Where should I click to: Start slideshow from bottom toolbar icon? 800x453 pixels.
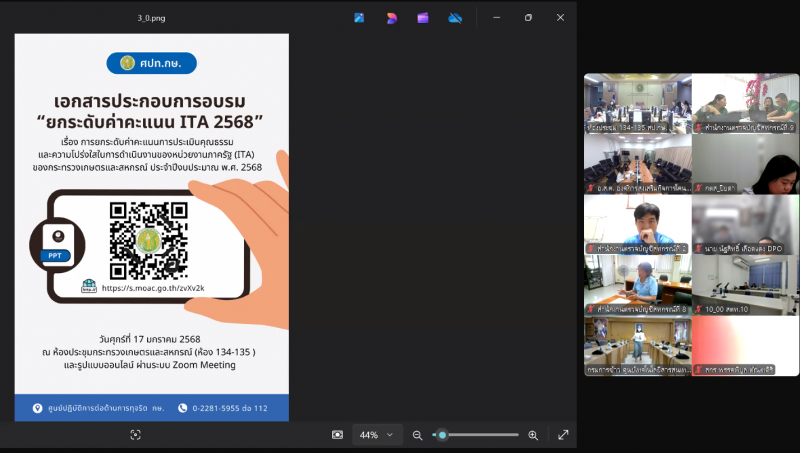tap(337, 435)
